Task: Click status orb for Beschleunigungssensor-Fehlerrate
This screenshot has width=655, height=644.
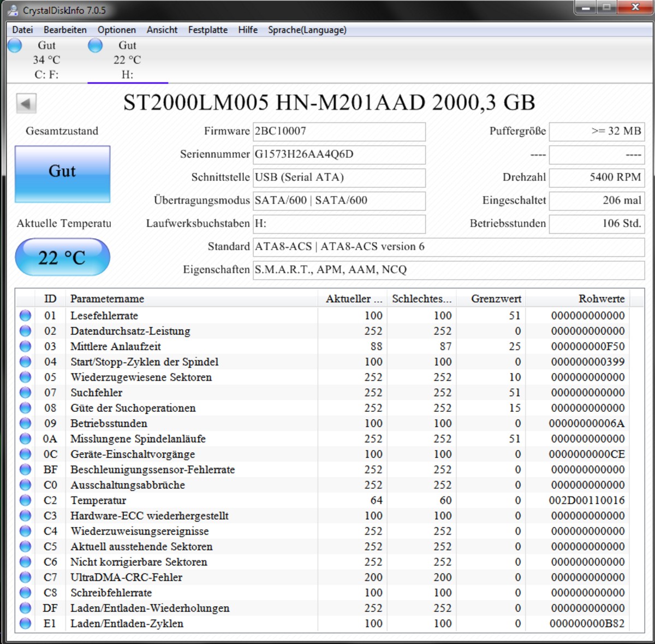Action: coord(25,470)
